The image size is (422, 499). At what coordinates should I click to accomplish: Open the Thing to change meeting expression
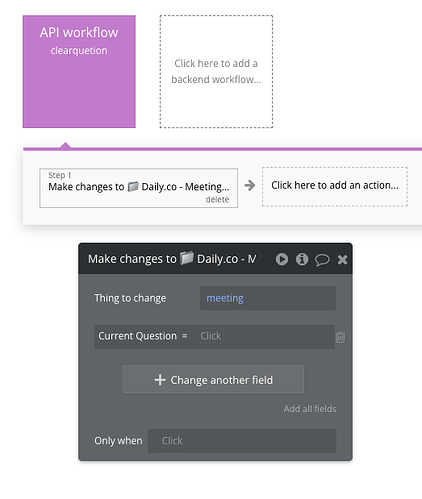click(268, 298)
